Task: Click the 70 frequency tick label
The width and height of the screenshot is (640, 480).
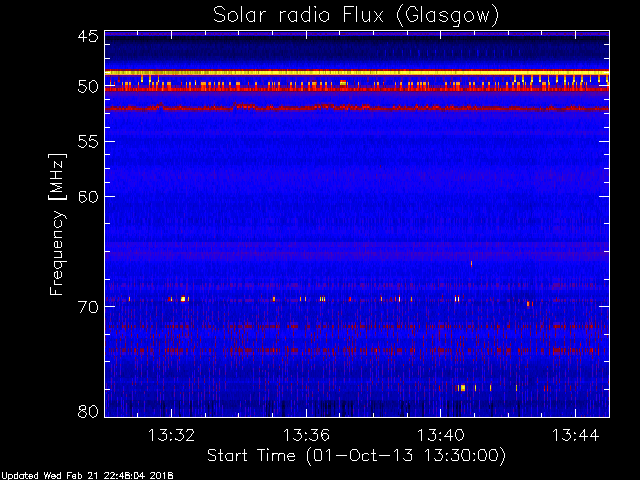Action: (x=88, y=307)
